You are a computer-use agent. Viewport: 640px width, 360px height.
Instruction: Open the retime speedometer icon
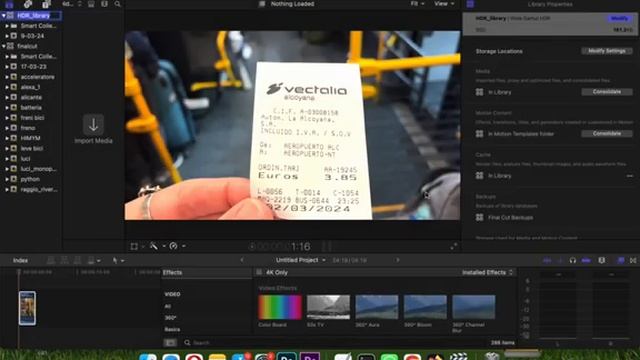click(173, 246)
